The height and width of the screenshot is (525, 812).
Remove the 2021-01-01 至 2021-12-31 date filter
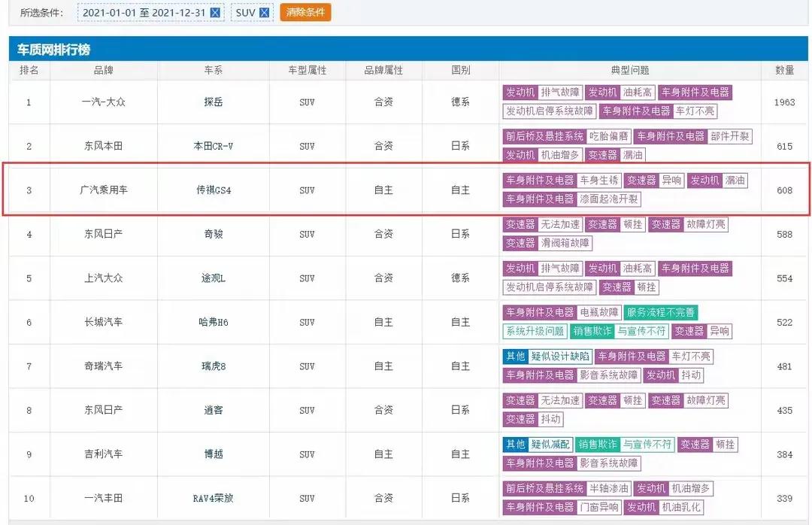215,13
